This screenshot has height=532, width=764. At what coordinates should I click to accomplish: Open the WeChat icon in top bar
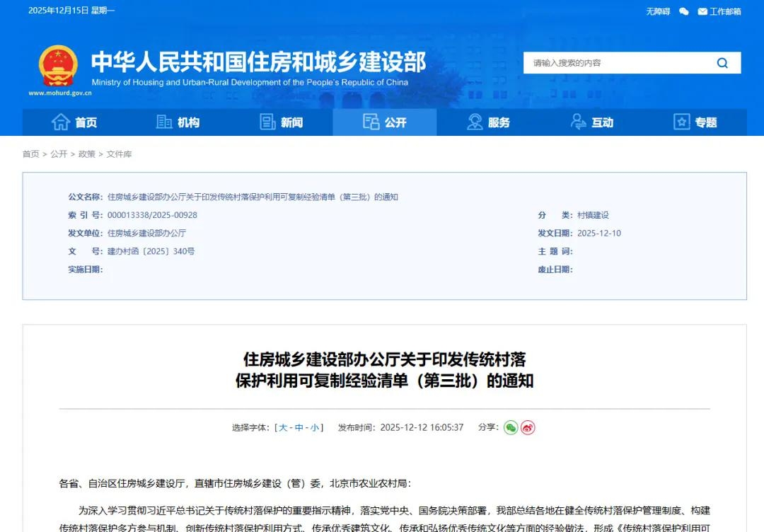(x=683, y=11)
